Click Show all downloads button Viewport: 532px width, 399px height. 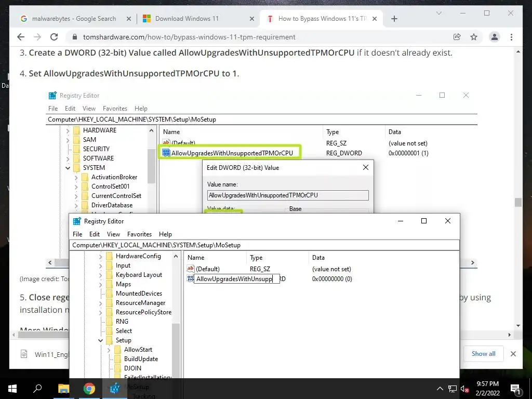pos(483,353)
